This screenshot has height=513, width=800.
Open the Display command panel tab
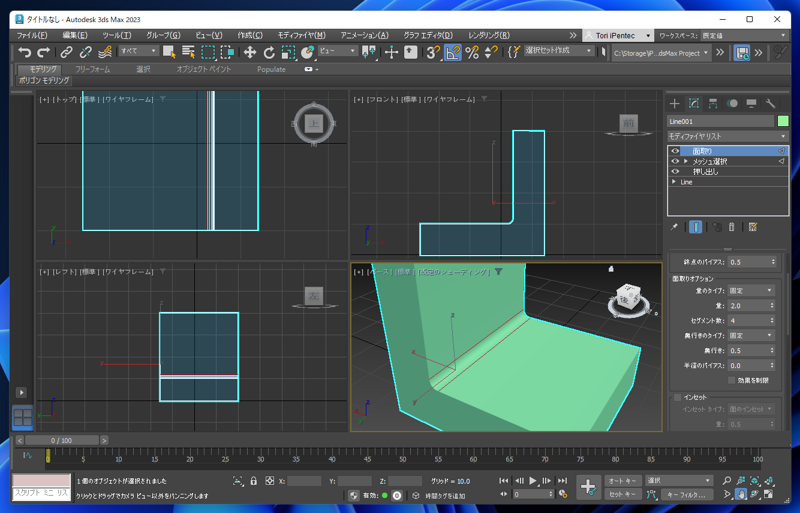(751, 104)
